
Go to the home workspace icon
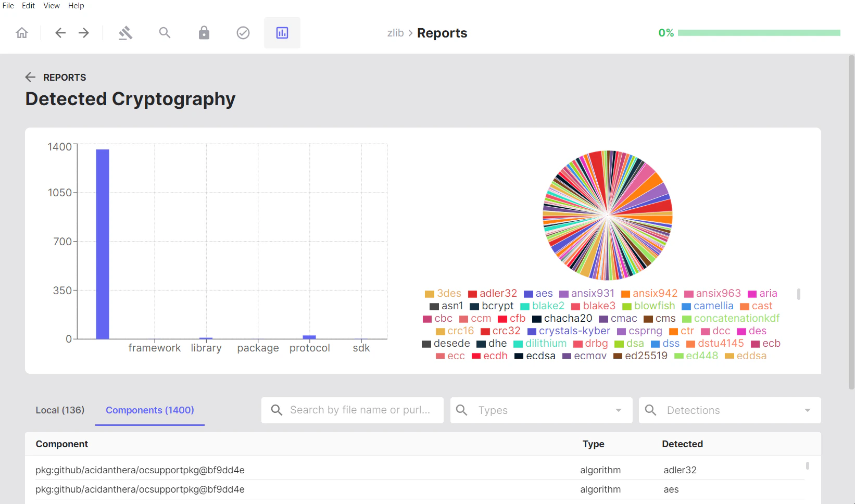click(x=22, y=33)
